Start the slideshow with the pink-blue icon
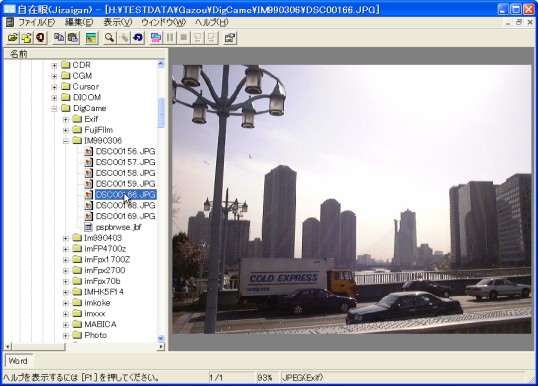538x386 pixels. [x=156, y=38]
